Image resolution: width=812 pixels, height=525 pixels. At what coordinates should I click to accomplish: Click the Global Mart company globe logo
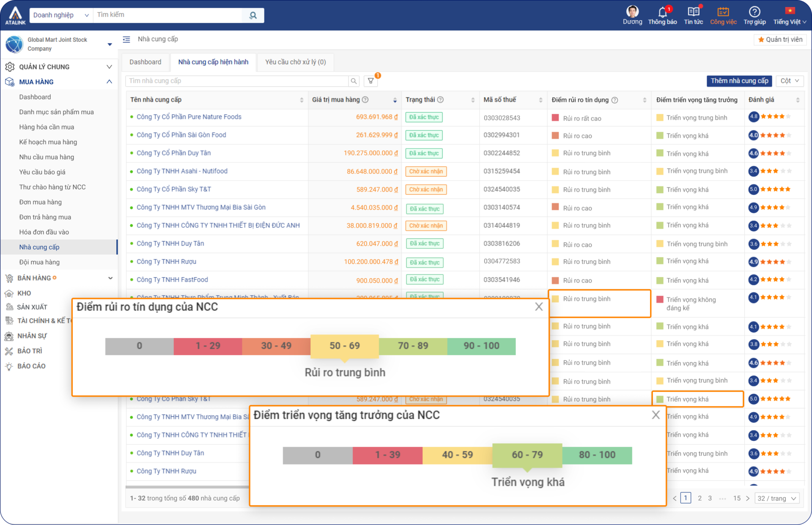click(x=14, y=44)
